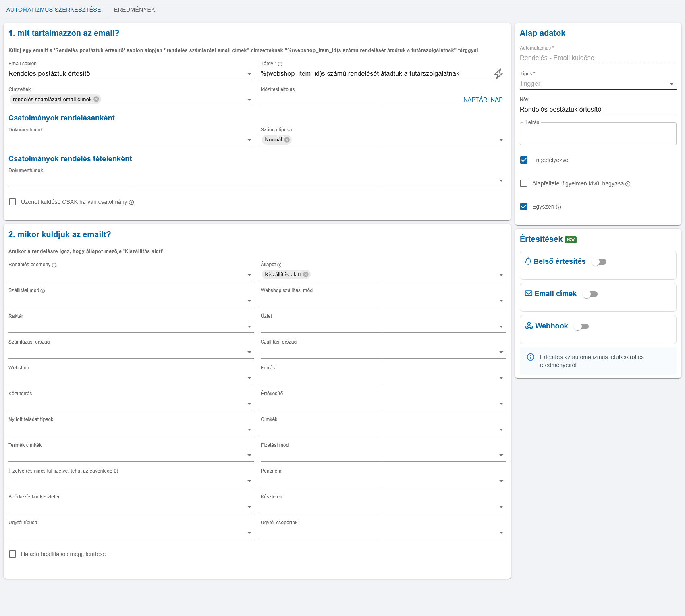Open the Értékesítő dropdown
Image resolution: width=685 pixels, height=616 pixels.
point(383,404)
